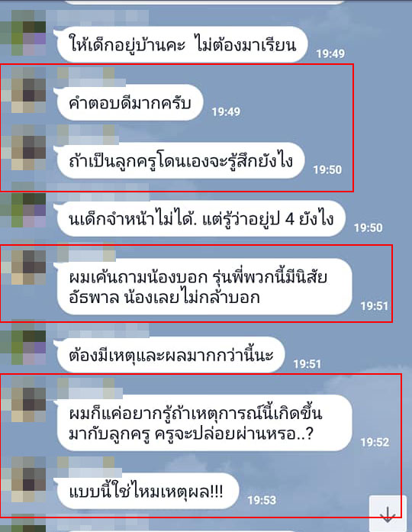Select bubble 'แบบนี้ใช่ไหมเหตุผล!!!'
The height and width of the screenshot is (532, 412).
(x=148, y=491)
